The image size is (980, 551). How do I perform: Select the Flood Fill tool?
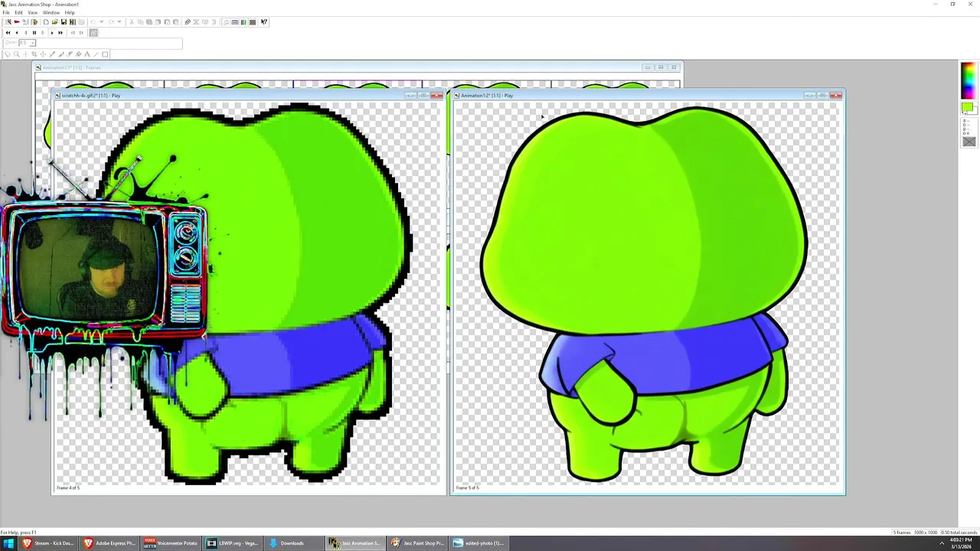point(79,54)
